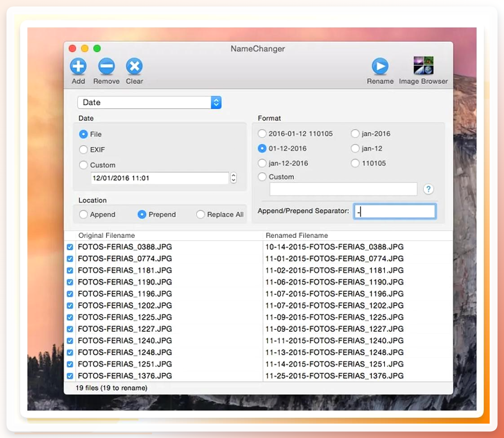Click the Remove minus icon

pyautogui.click(x=106, y=66)
